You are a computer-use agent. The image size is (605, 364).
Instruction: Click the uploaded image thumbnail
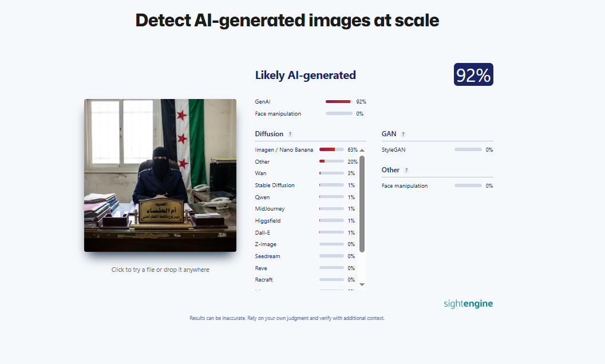160,175
